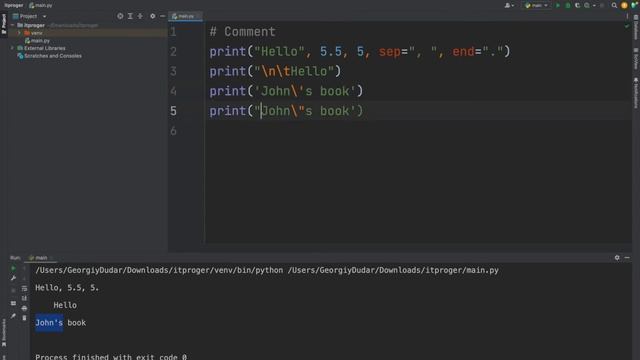Click Run with Coverage icon

[x=578, y=5]
